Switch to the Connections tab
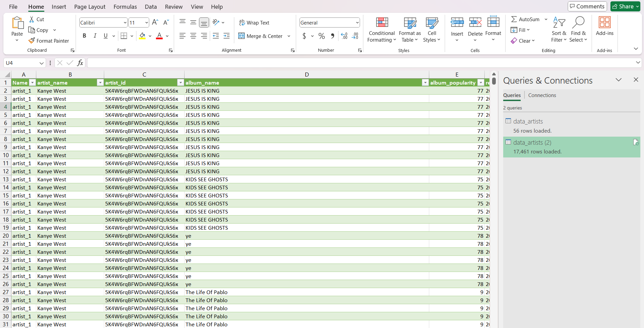Image resolution: width=644 pixels, height=328 pixels. point(542,95)
